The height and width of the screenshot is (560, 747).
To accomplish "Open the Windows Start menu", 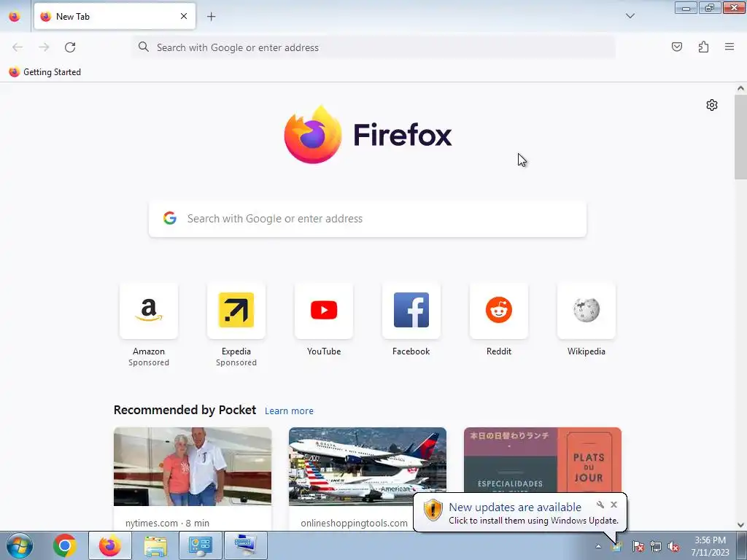I will click(x=19, y=545).
